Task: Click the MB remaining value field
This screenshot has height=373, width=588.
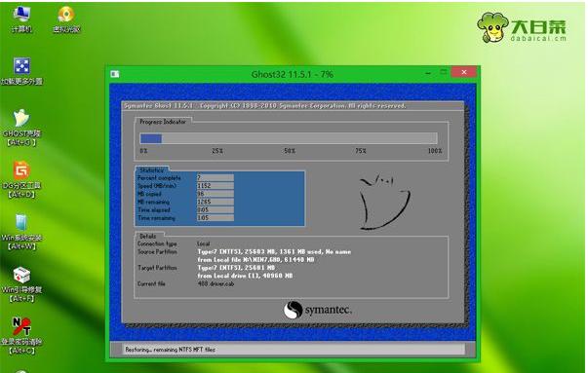Action: click(216, 202)
